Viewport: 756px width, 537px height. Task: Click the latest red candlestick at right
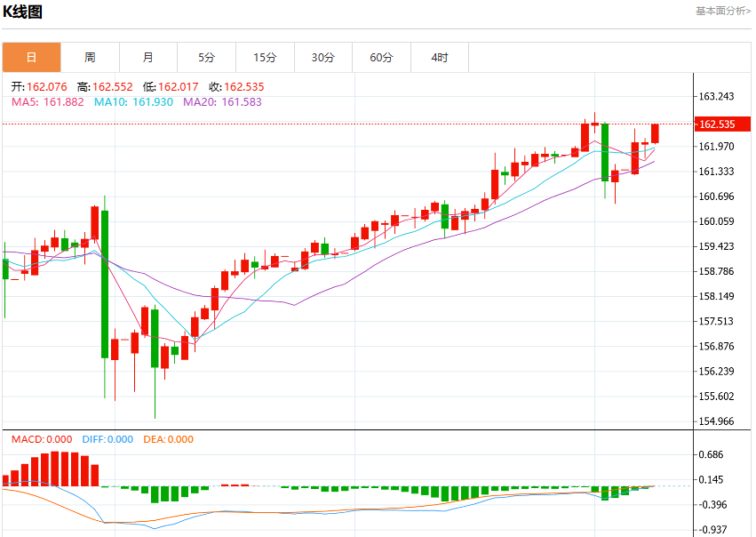pos(655,133)
